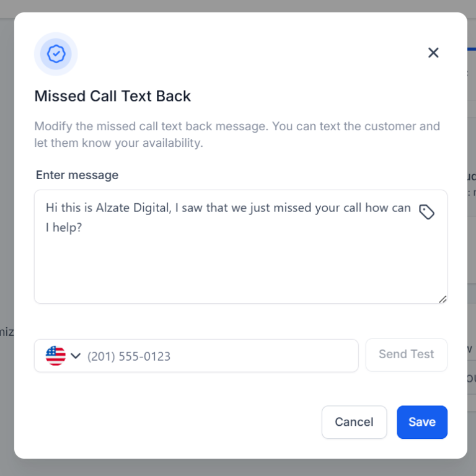Place cursor on "Alzate Digital" in message
476x476 pixels.
(134, 208)
